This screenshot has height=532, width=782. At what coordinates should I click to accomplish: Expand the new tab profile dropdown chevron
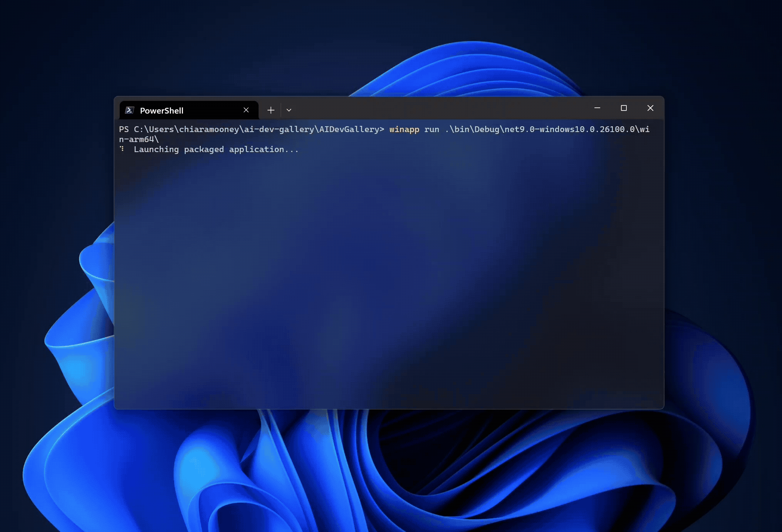pyautogui.click(x=289, y=110)
